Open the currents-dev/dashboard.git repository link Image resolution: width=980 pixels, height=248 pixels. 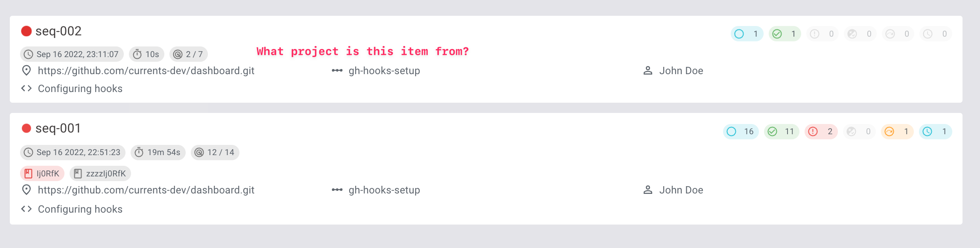pyautogui.click(x=146, y=71)
